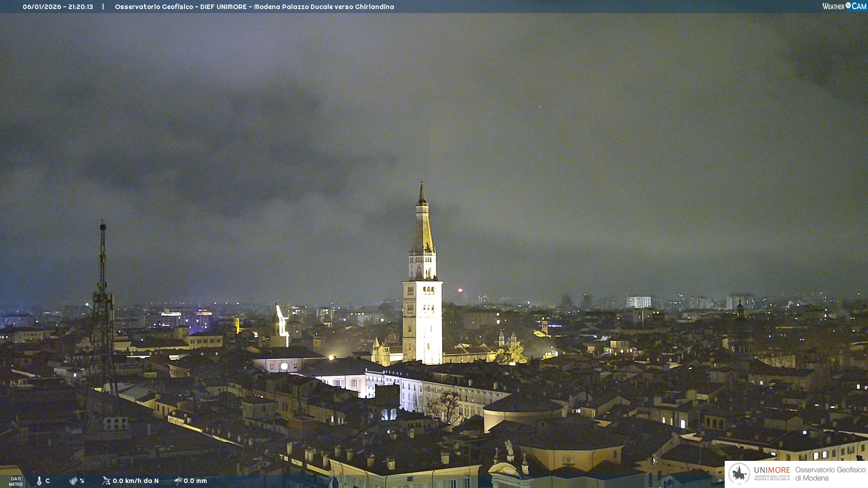The image size is (868, 488).
Task: Click Osservatorio Geofisico di Modena text
Action: 830,474
